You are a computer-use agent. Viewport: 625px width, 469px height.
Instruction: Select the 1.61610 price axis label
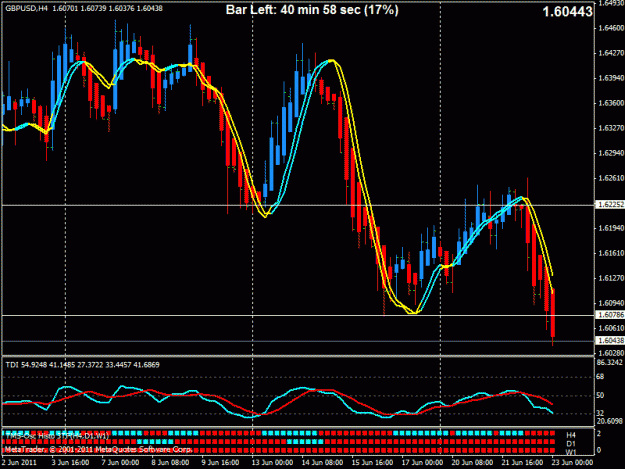[x=611, y=253]
